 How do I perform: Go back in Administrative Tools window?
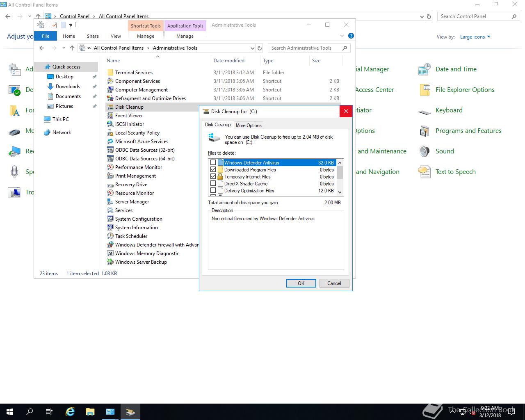tap(42, 48)
